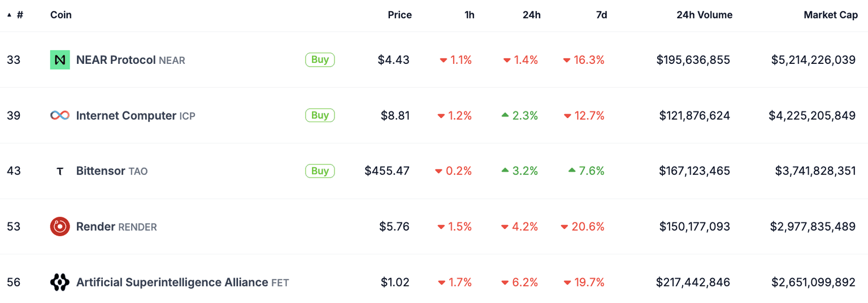This screenshot has height=303, width=868.
Task: Click the NEAR Protocol coin logo
Action: [60, 59]
